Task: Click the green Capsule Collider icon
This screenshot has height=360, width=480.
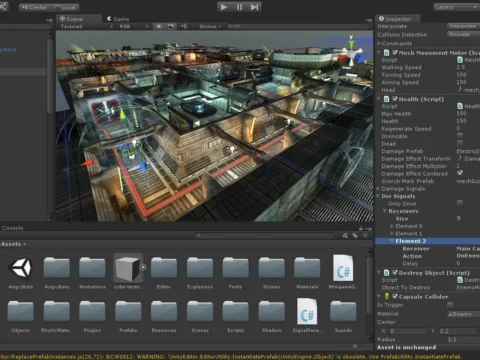Action: click(x=387, y=296)
